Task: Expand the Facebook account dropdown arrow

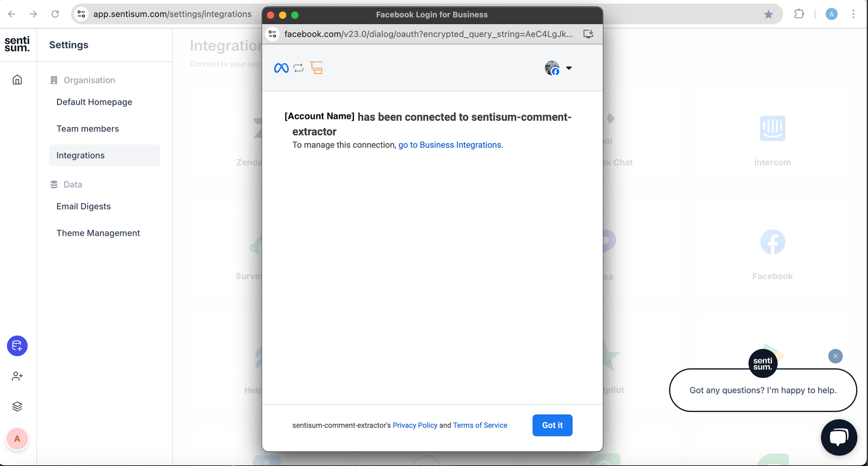Action: (569, 68)
